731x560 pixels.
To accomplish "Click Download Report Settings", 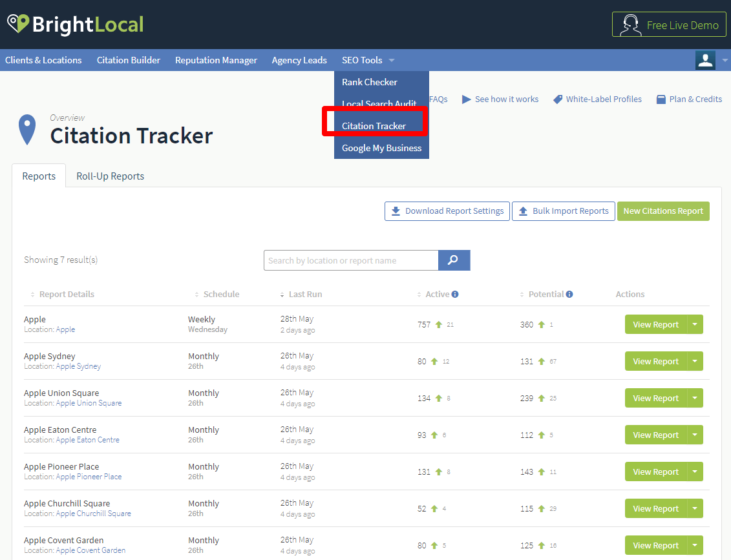I will click(x=447, y=211).
